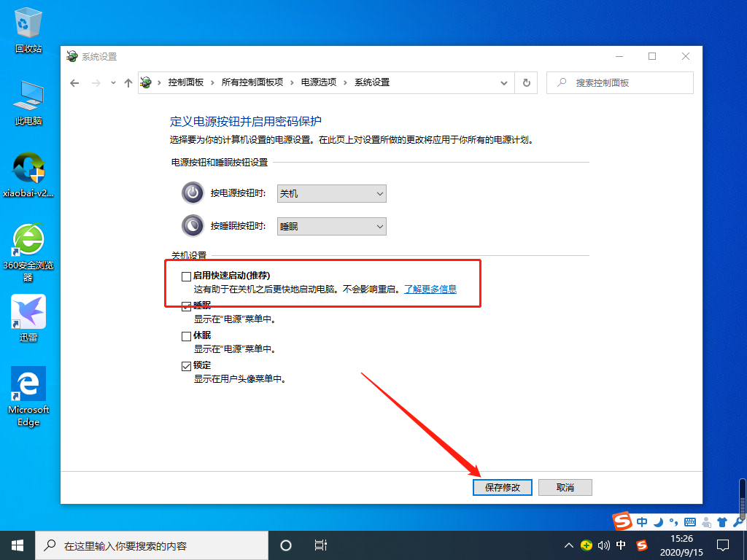Click the moon icon on Sogou toolbar
The width and height of the screenshot is (747, 560).
pyautogui.click(x=657, y=522)
